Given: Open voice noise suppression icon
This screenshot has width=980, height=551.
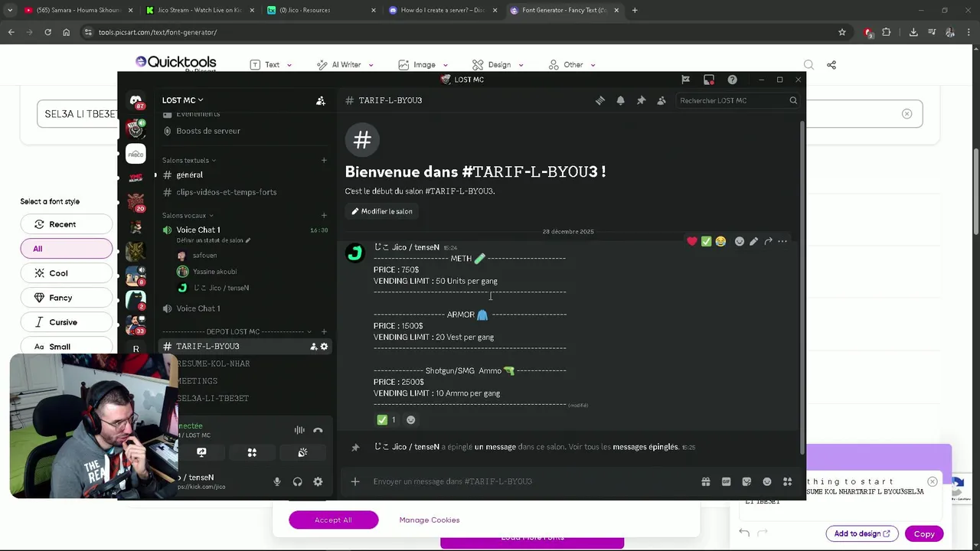Looking at the screenshot, I should point(299,430).
